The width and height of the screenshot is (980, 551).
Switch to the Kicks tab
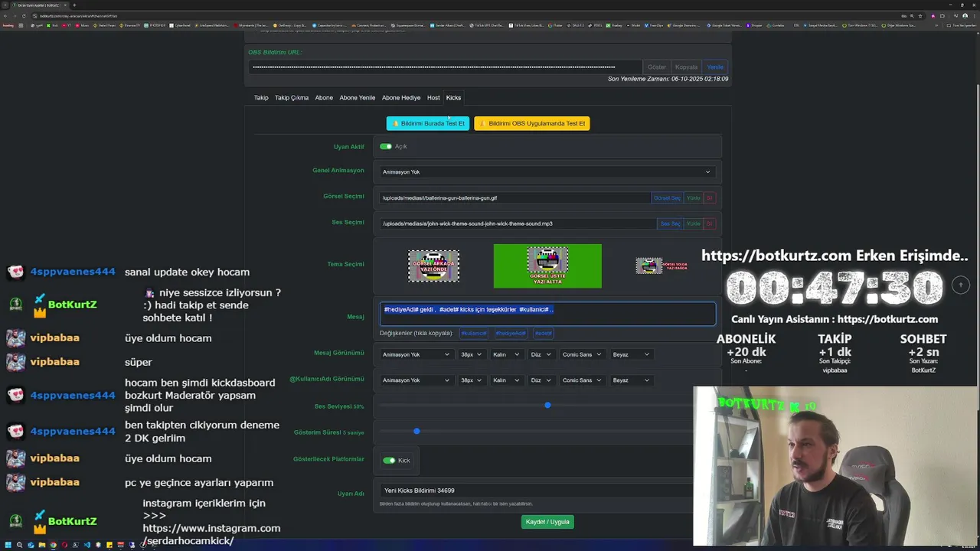[x=453, y=98]
